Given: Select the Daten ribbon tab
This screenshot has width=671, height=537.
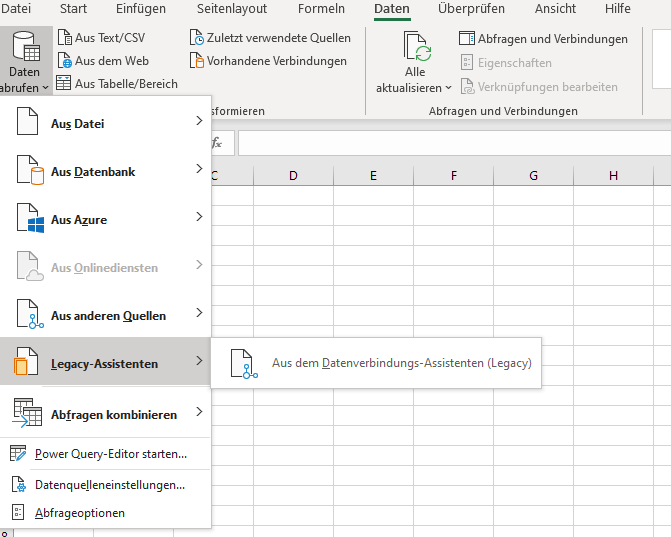Looking at the screenshot, I should pyautogui.click(x=392, y=9).
